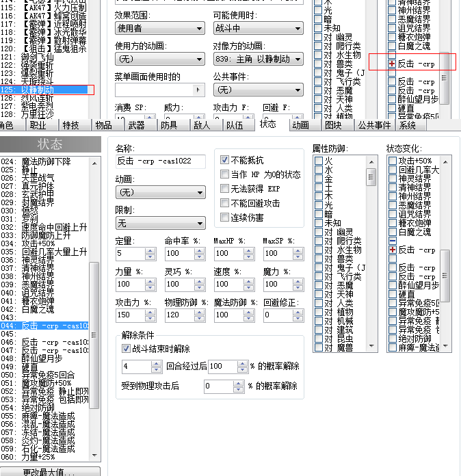This screenshot has height=476, width=461.
Task: Click up arrow of 状态变化 list scrollbar
Action: coord(445,162)
